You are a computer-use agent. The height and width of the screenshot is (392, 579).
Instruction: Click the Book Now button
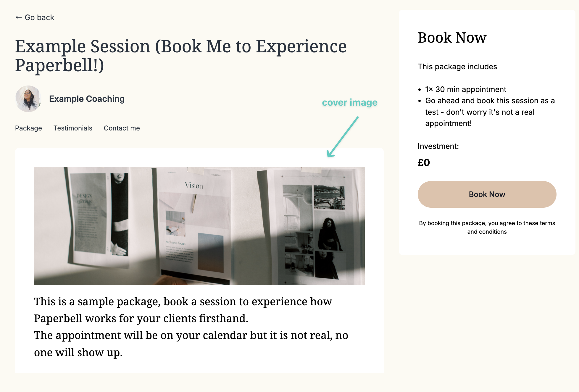(487, 194)
